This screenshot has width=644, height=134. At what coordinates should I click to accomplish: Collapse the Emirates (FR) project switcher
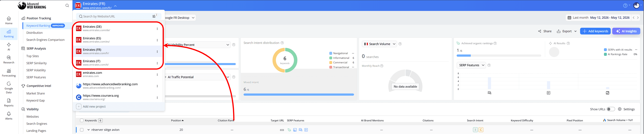click(x=115, y=6)
